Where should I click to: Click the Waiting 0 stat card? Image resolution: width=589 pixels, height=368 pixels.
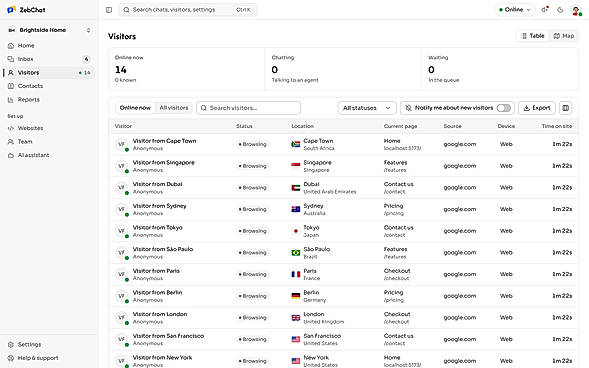(500, 69)
